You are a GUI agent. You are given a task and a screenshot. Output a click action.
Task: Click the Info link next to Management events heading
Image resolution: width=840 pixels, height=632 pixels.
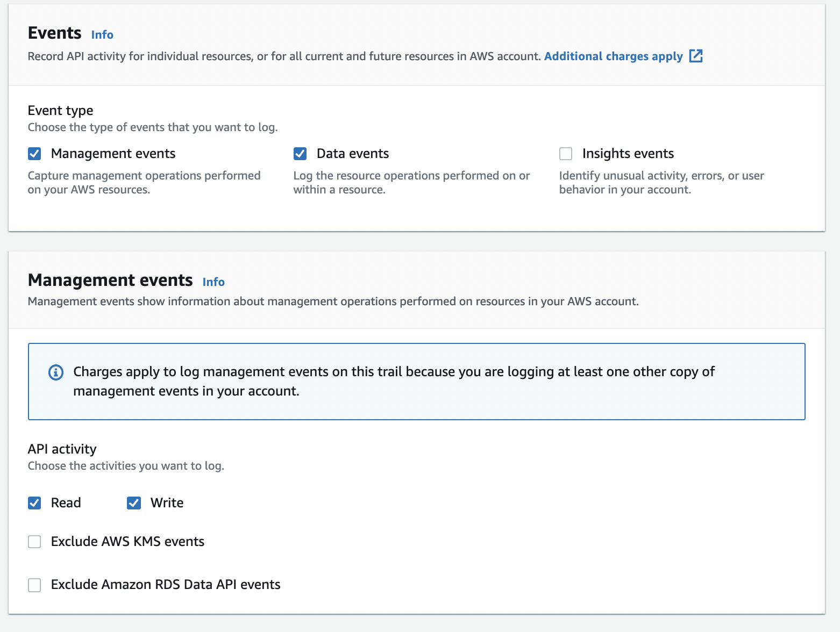213,282
